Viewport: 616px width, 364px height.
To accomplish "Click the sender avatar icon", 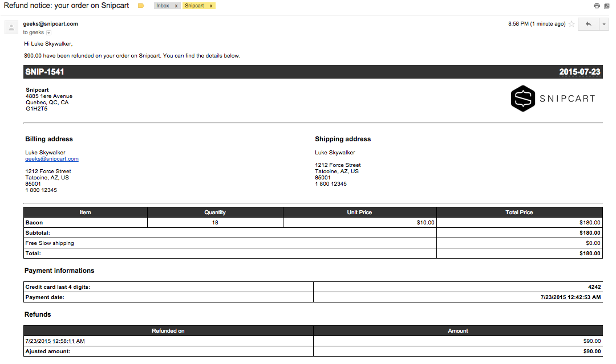I will (x=11, y=27).
